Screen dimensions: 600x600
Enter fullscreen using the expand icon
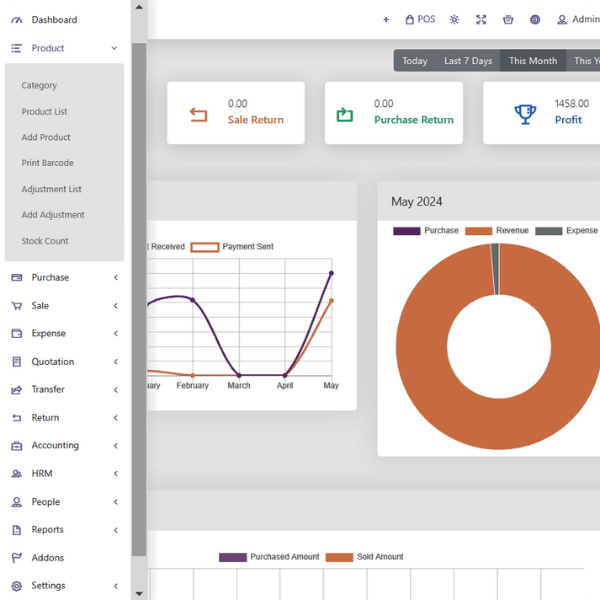pos(481,19)
